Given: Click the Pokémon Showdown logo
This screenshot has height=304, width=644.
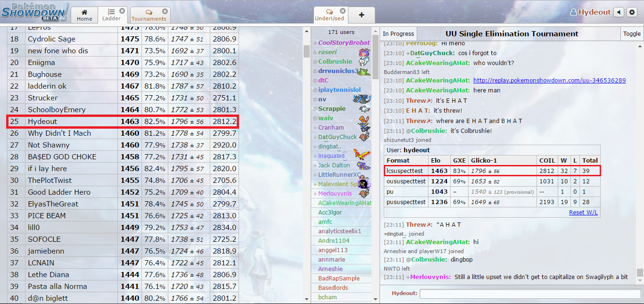Looking at the screenshot, I should [34, 11].
